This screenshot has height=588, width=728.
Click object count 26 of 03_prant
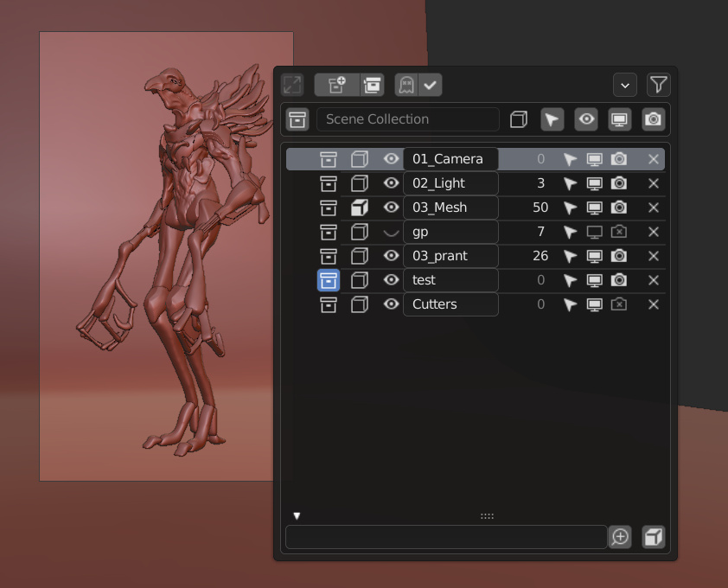(x=540, y=256)
